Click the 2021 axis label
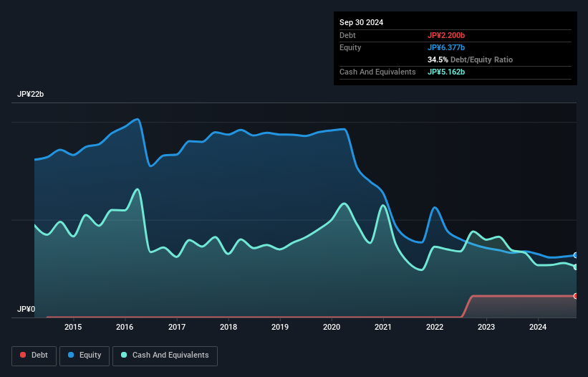The height and width of the screenshot is (377, 588). (x=383, y=327)
